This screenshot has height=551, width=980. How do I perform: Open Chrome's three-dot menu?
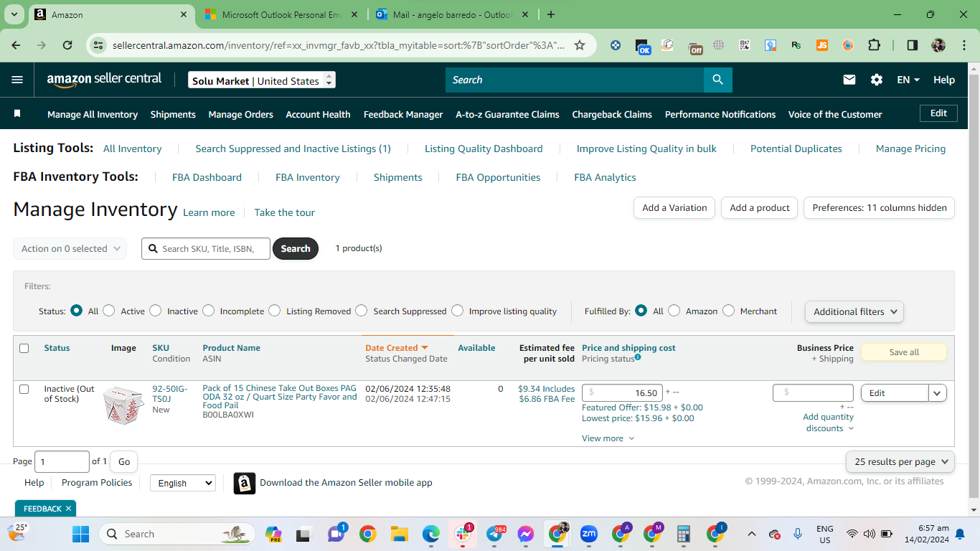(963, 45)
